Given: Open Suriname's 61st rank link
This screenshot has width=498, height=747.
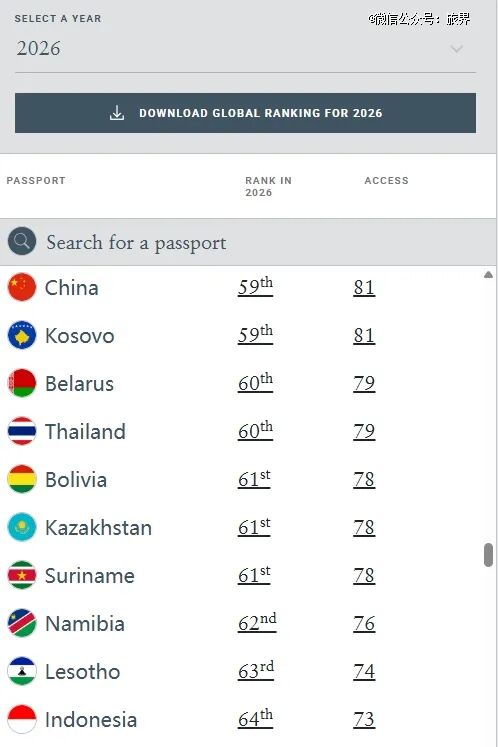Looking at the screenshot, I should (254, 575).
